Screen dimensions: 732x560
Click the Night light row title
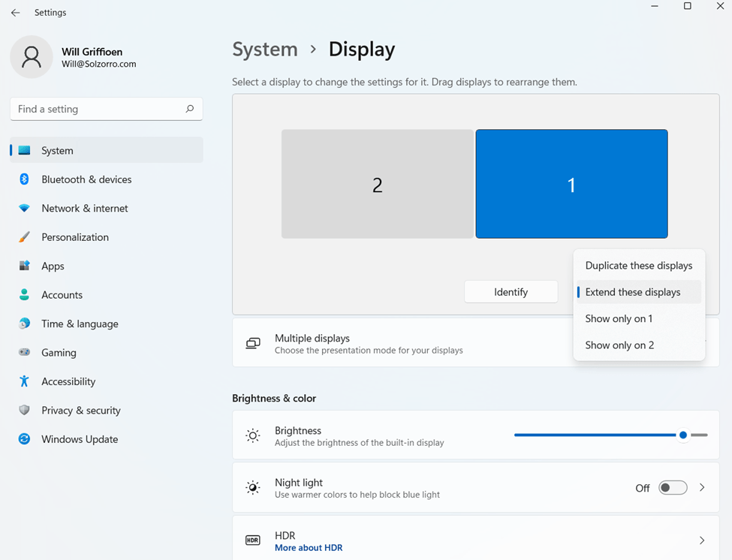(299, 483)
